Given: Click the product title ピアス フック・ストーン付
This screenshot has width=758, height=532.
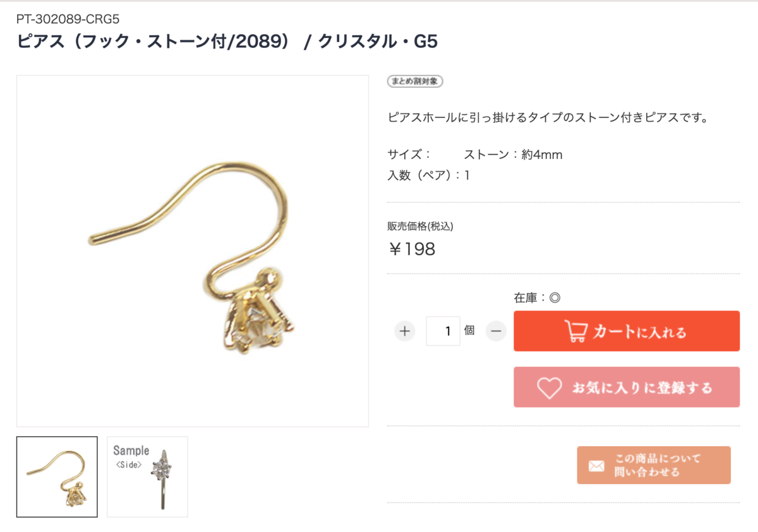Looking at the screenshot, I should click(227, 42).
